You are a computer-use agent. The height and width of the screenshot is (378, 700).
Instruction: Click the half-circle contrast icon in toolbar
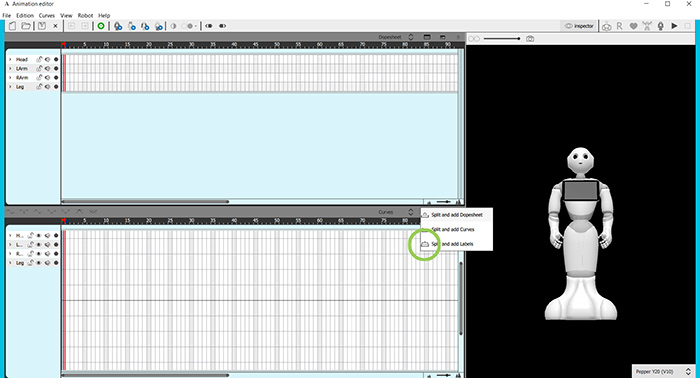173,26
